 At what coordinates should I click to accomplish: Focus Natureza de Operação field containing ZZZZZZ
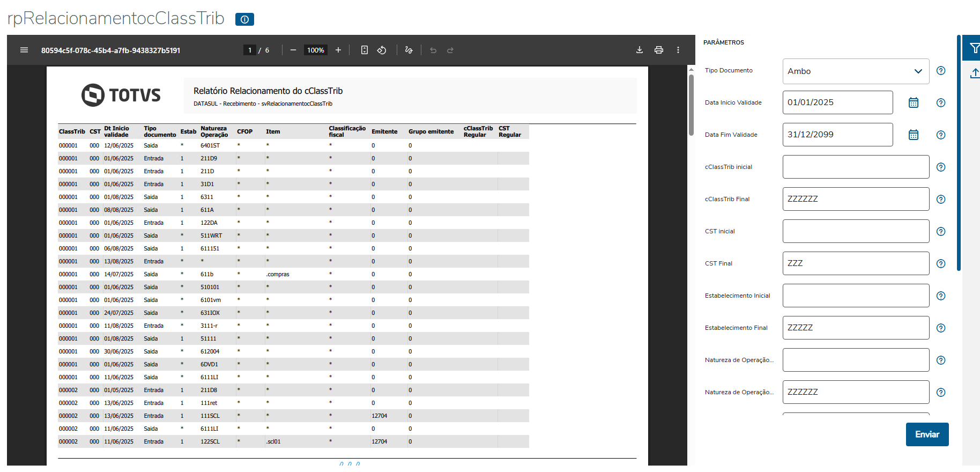(856, 392)
